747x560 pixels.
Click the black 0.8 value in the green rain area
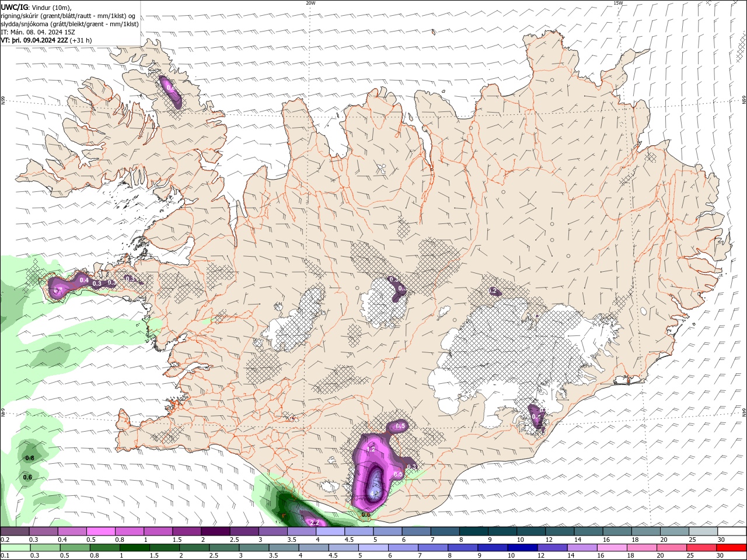30,458
